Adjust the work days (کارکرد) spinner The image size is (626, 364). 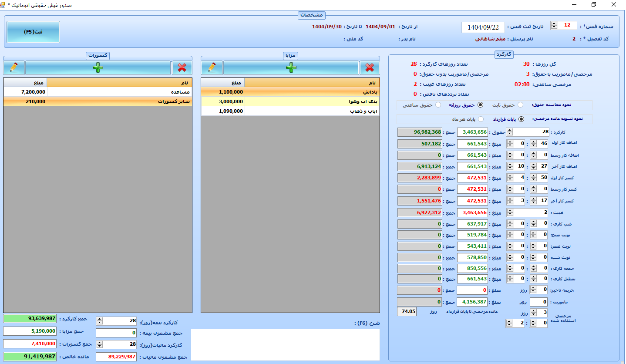point(510,132)
